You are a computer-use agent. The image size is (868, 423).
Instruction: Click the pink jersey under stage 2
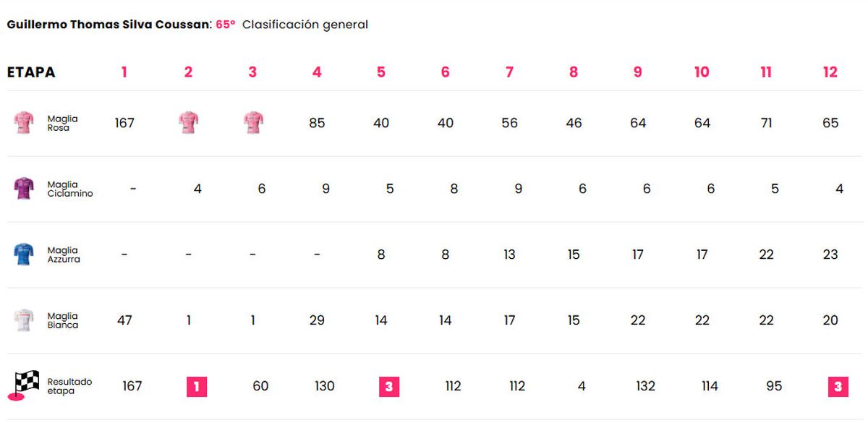[x=188, y=123]
